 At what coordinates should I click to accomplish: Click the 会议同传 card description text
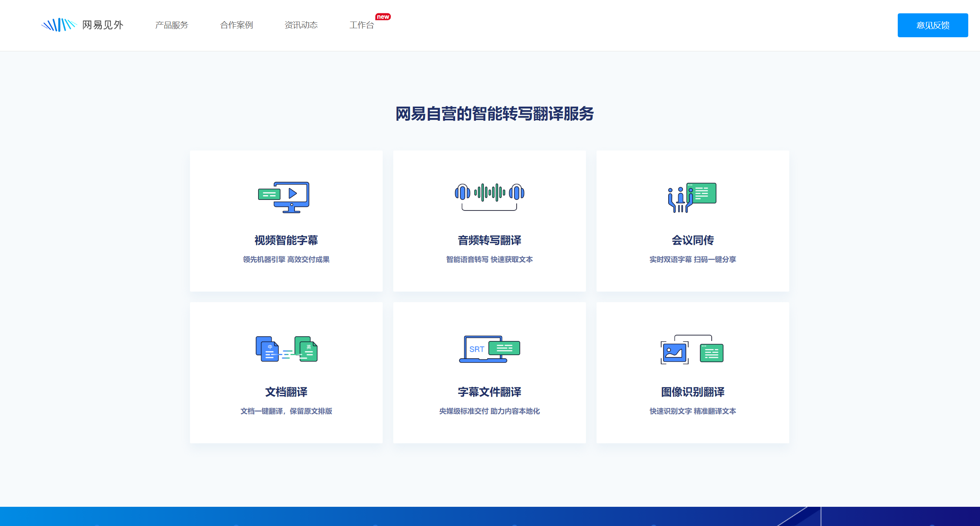[692, 259]
